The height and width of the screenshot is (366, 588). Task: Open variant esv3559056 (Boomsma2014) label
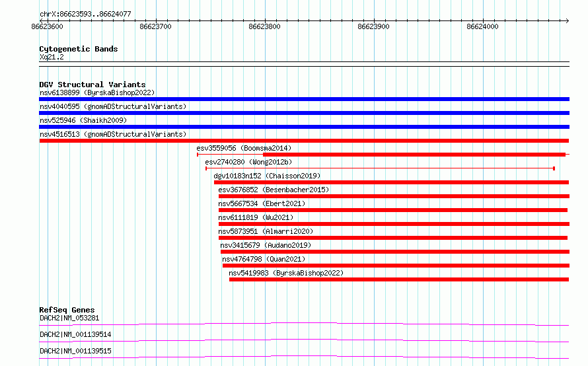pos(244,148)
